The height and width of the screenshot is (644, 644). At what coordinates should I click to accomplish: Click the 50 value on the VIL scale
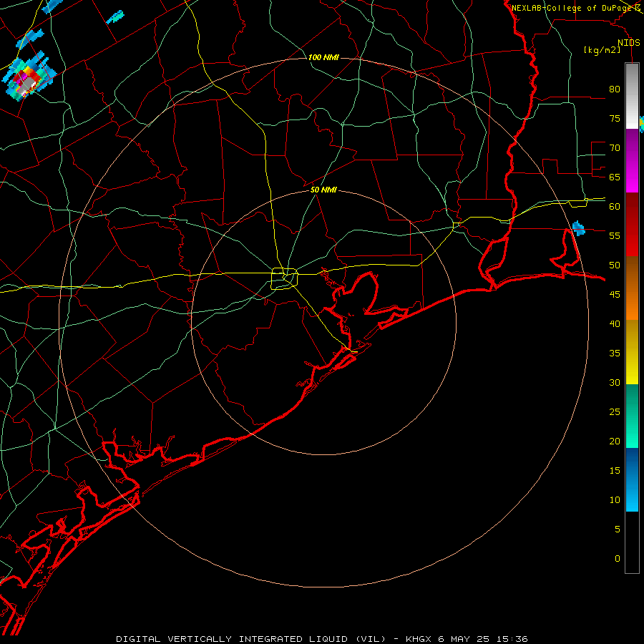(615, 265)
